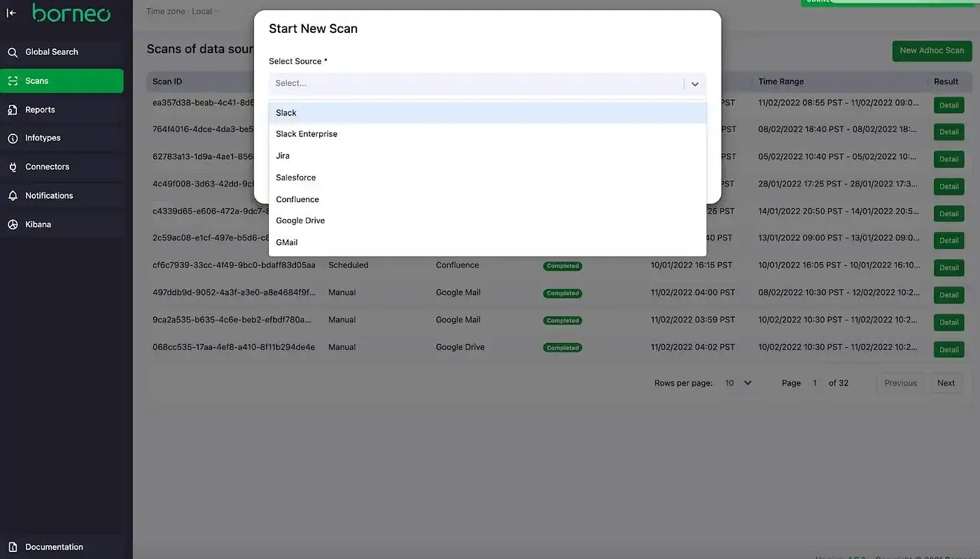
Task: Open Detail for scan cf6c7939
Action: (948, 267)
